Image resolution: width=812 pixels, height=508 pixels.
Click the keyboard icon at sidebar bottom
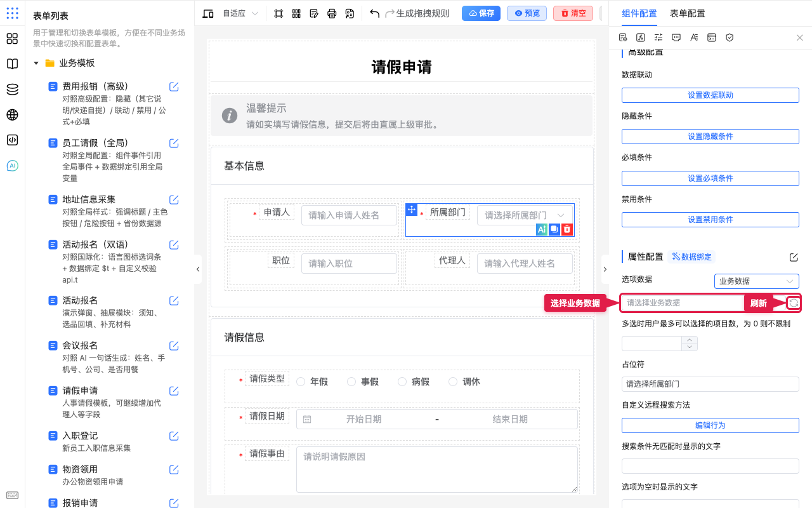point(12,495)
